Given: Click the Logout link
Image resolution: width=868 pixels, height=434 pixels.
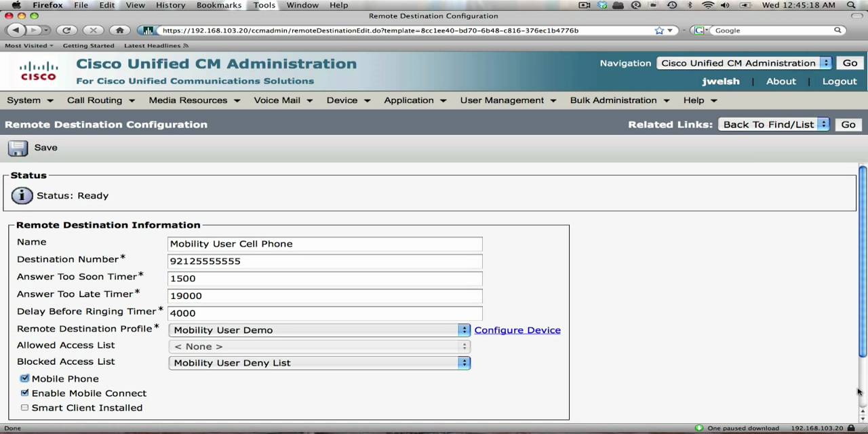Looking at the screenshot, I should click(840, 81).
